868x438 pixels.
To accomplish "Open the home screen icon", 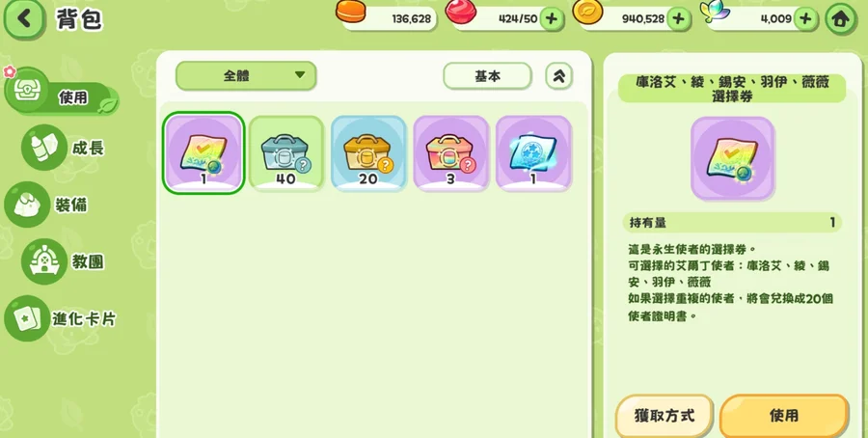I will (x=840, y=19).
